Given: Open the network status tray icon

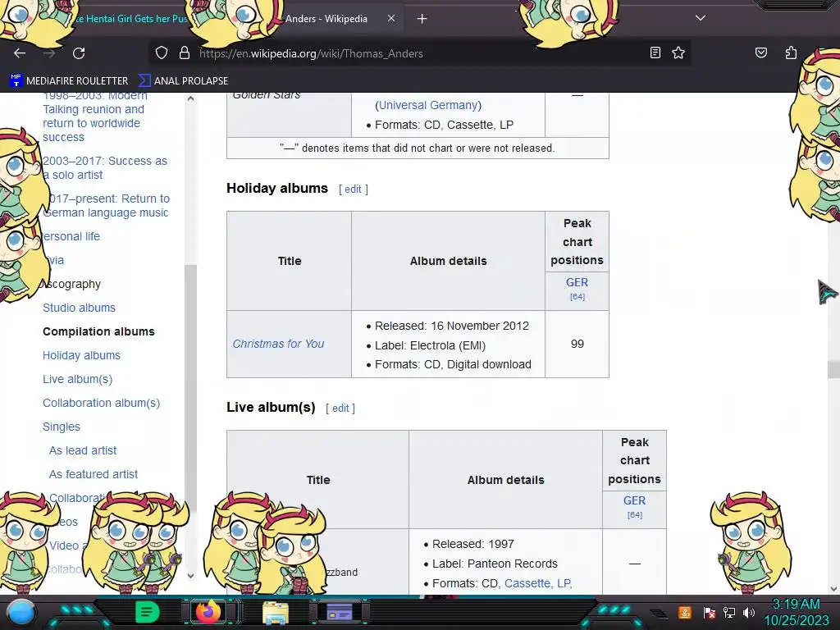Looking at the screenshot, I should tap(729, 612).
